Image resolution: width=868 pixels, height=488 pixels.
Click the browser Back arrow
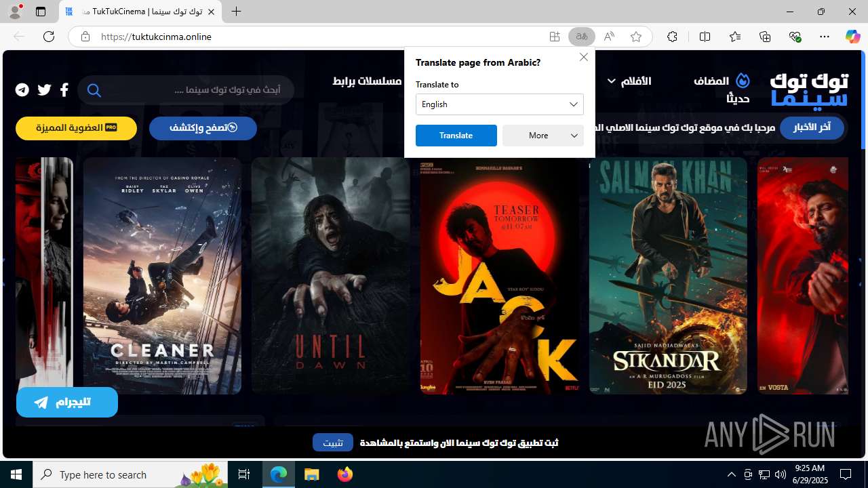[x=19, y=37]
